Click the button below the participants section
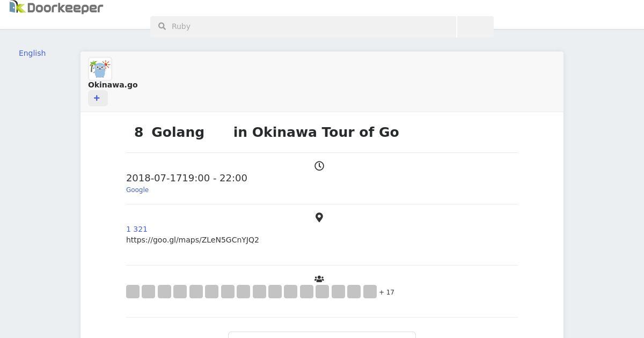644x338 pixels. click(322, 335)
